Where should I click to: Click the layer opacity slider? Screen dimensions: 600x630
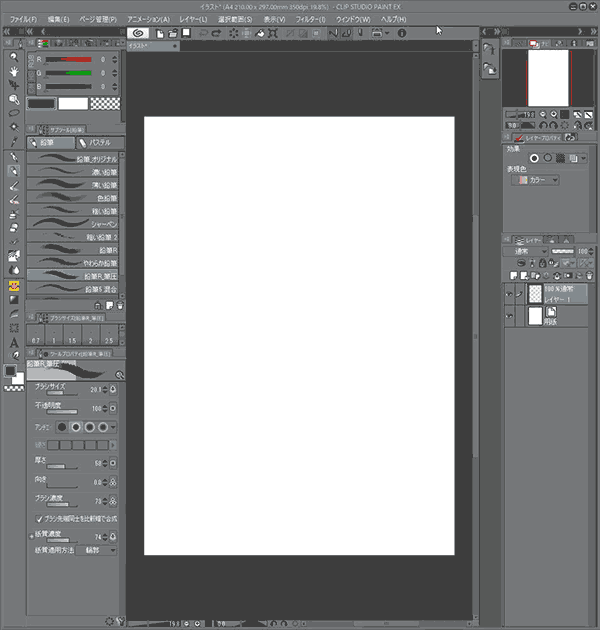click(563, 252)
